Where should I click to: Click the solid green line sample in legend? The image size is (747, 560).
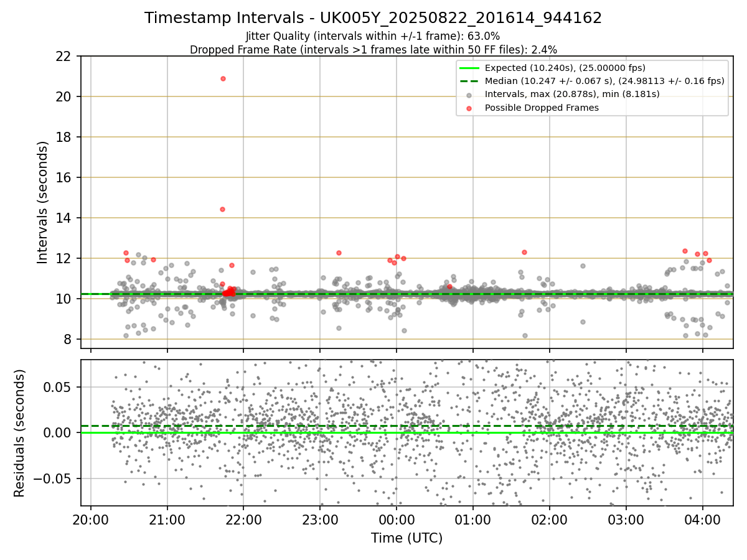pos(469,68)
